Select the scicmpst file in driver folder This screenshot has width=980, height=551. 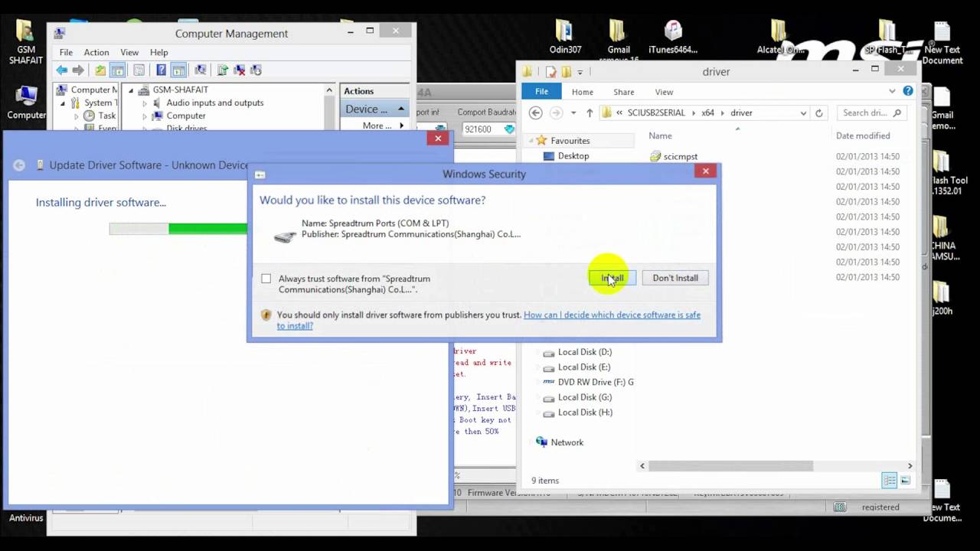[x=680, y=156]
